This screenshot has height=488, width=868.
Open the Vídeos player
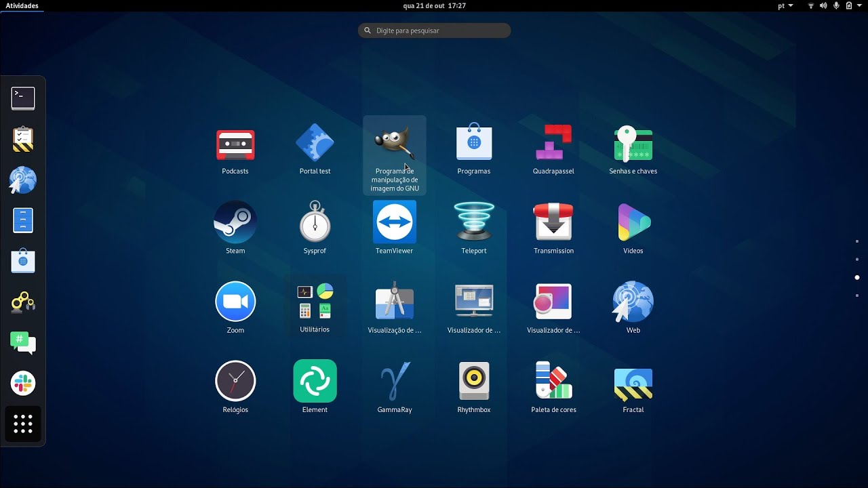point(633,229)
